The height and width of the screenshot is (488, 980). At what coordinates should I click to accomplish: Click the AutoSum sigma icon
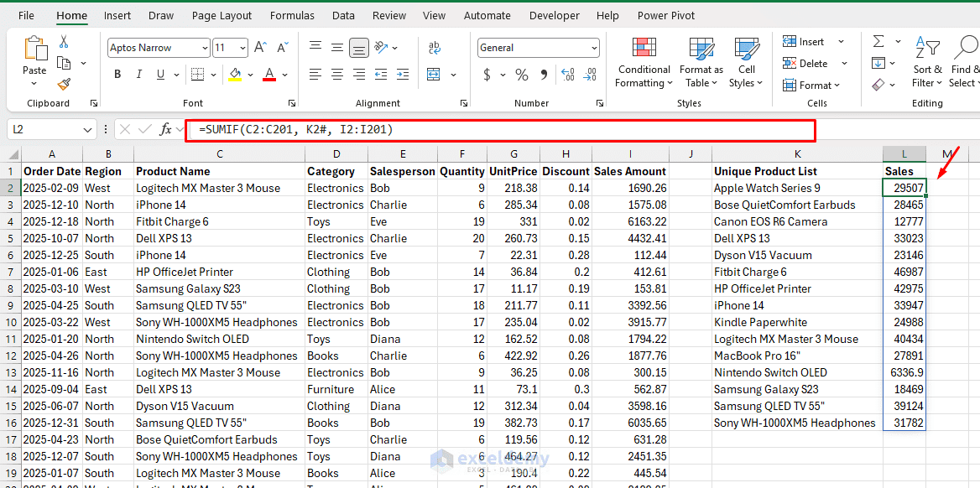click(878, 41)
